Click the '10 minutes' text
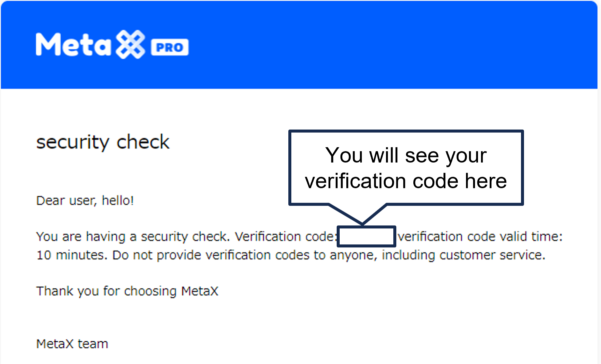This screenshot has height=364, width=601. coord(71,255)
